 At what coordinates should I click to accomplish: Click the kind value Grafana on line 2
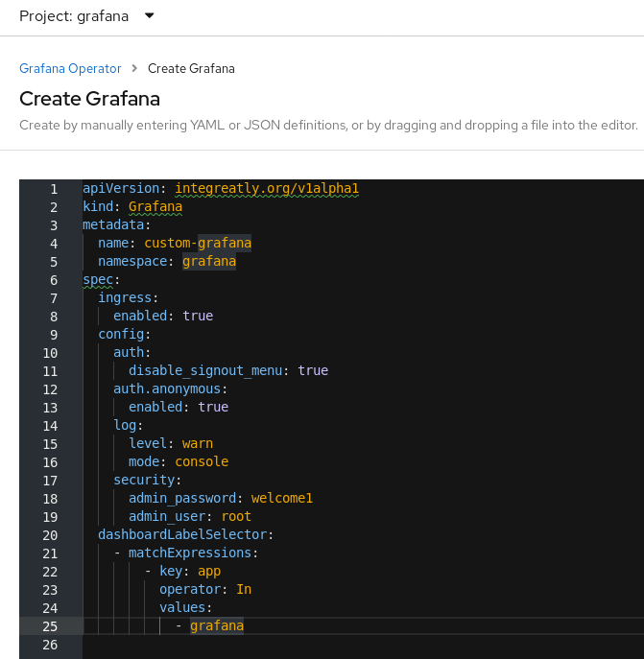pyautogui.click(x=155, y=207)
